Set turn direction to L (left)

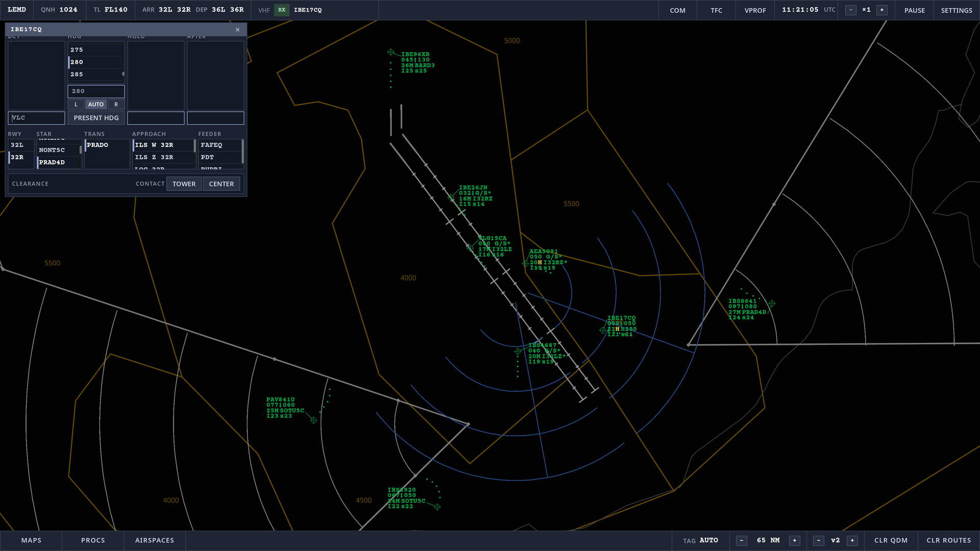coord(76,105)
